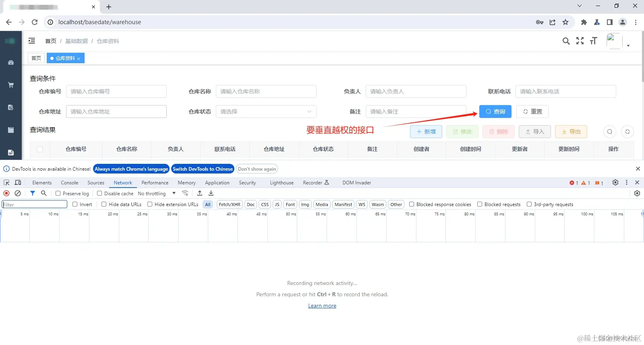644x345 pixels.
Task: Open Chrome three-dot menu
Action: [636, 22]
